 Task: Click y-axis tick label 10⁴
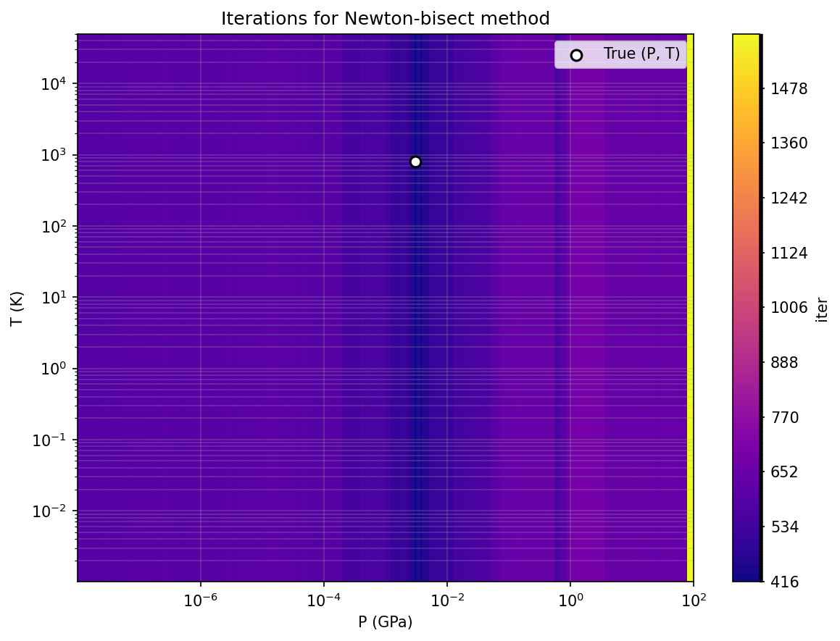point(54,83)
